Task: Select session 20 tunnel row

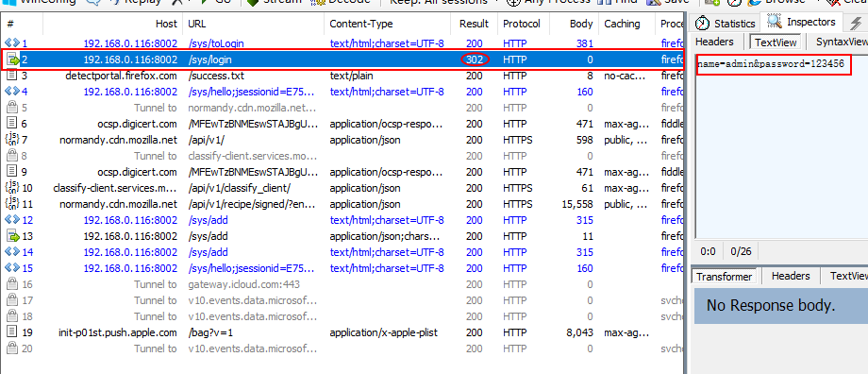Action: [x=342, y=349]
